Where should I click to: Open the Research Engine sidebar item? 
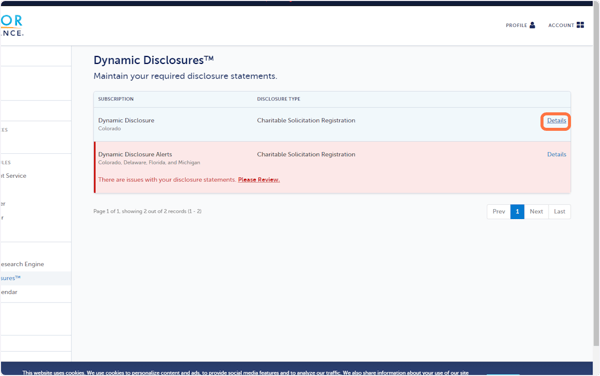coord(22,264)
